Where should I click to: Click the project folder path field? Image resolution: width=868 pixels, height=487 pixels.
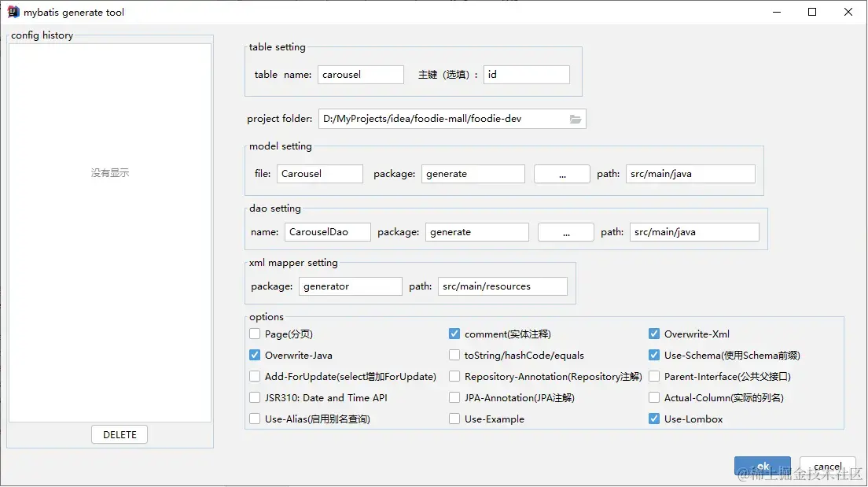pos(452,119)
